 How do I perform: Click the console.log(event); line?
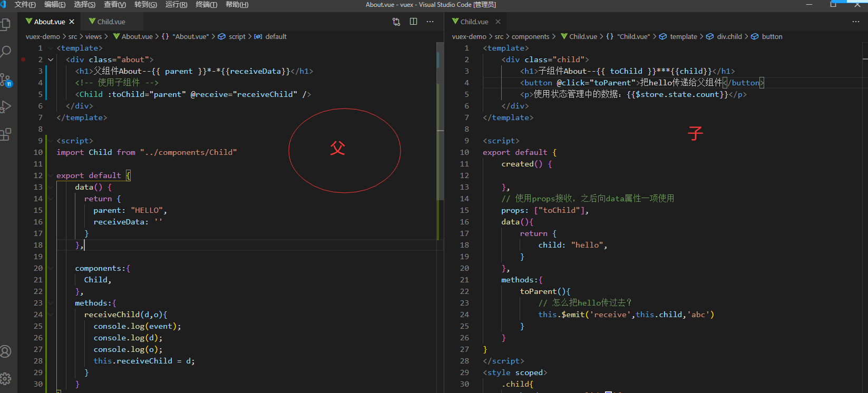point(137,326)
